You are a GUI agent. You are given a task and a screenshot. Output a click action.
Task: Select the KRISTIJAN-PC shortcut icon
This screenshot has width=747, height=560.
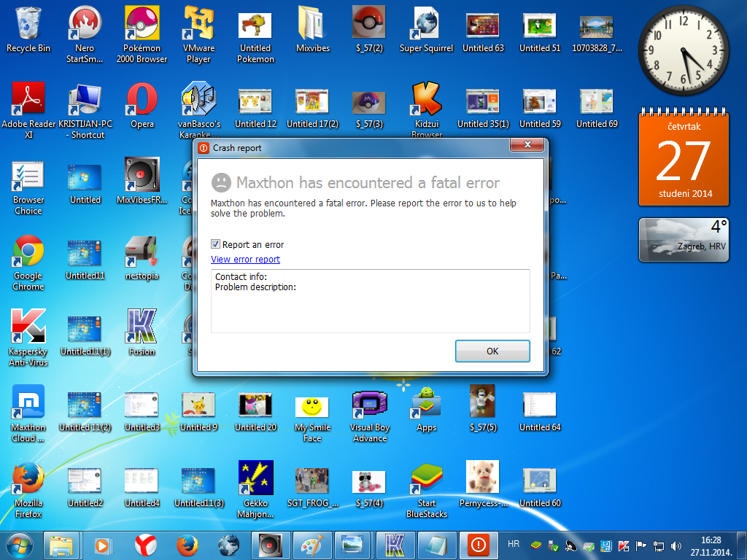tap(85, 110)
